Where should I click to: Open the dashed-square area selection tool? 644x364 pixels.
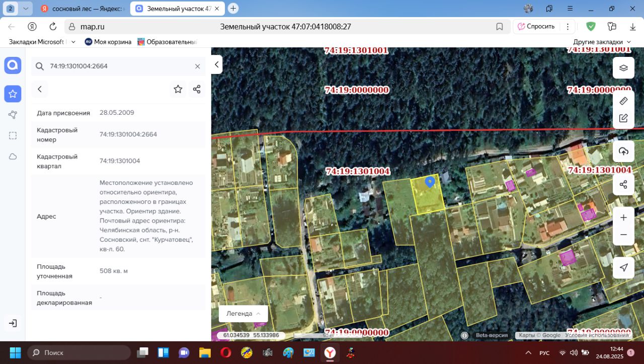pyautogui.click(x=13, y=135)
